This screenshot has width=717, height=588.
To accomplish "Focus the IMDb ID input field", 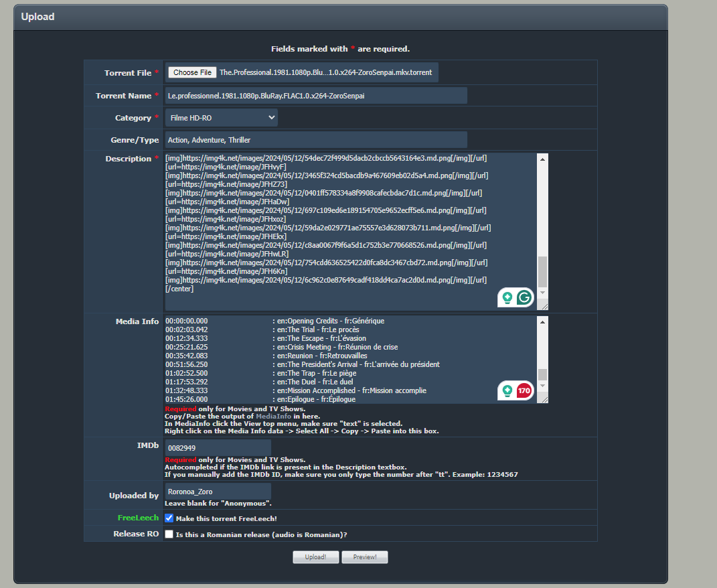I will click(x=218, y=448).
